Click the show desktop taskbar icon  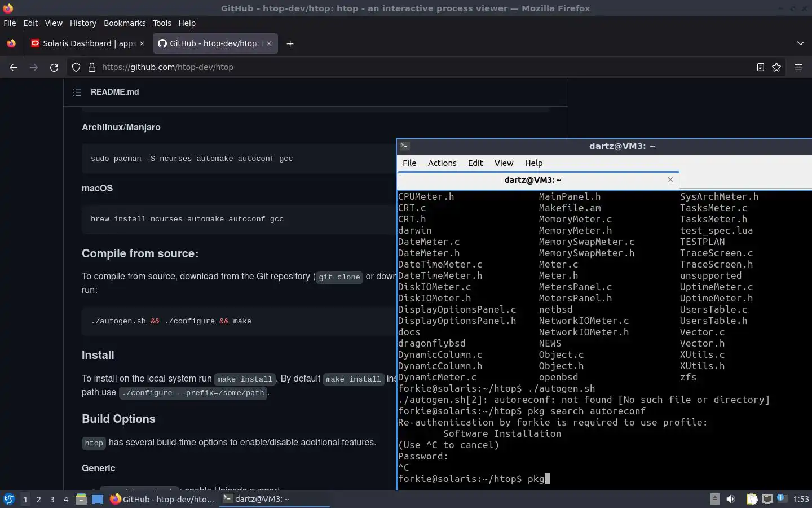click(98, 499)
